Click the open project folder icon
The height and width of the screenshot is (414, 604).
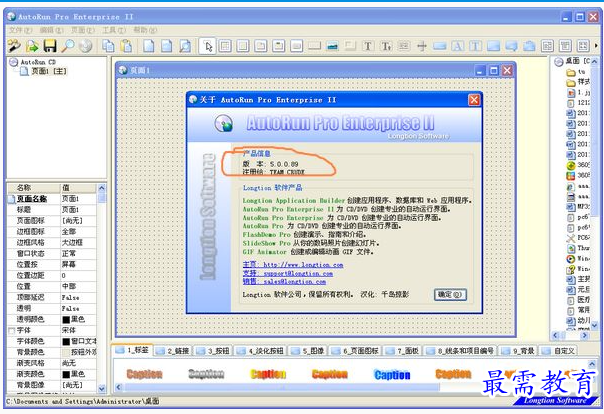point(32,46)
